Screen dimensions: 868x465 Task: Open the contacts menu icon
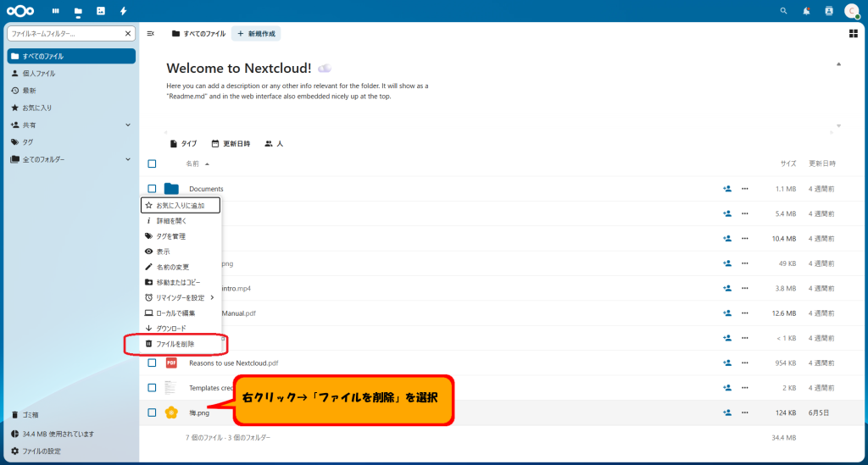pos(828,11)
